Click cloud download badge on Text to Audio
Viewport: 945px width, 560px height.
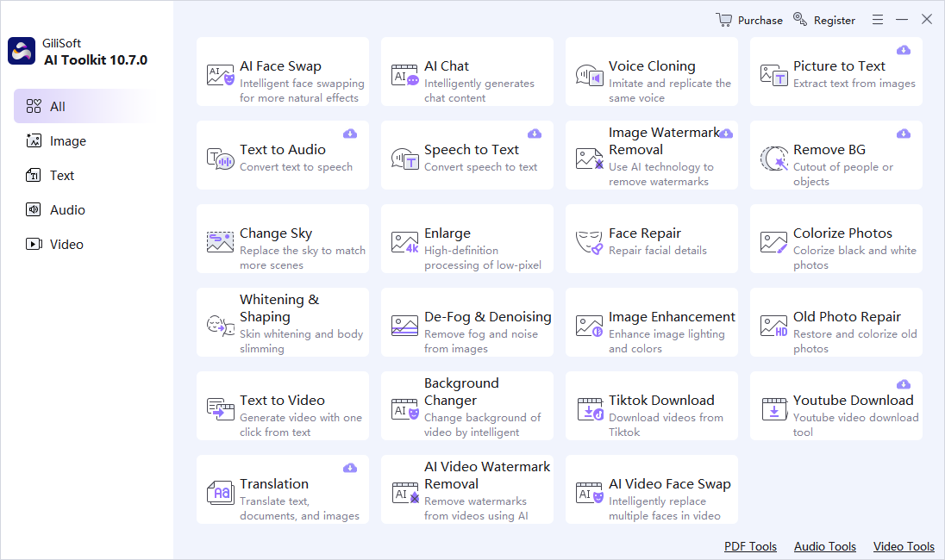pos(350,134)
